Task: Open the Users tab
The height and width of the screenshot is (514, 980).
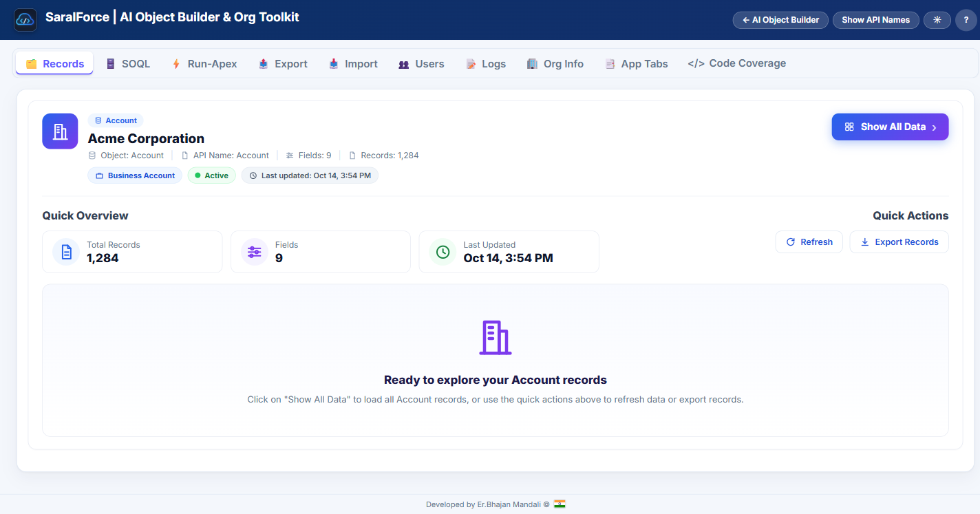Action: click(x=421, y=63)
